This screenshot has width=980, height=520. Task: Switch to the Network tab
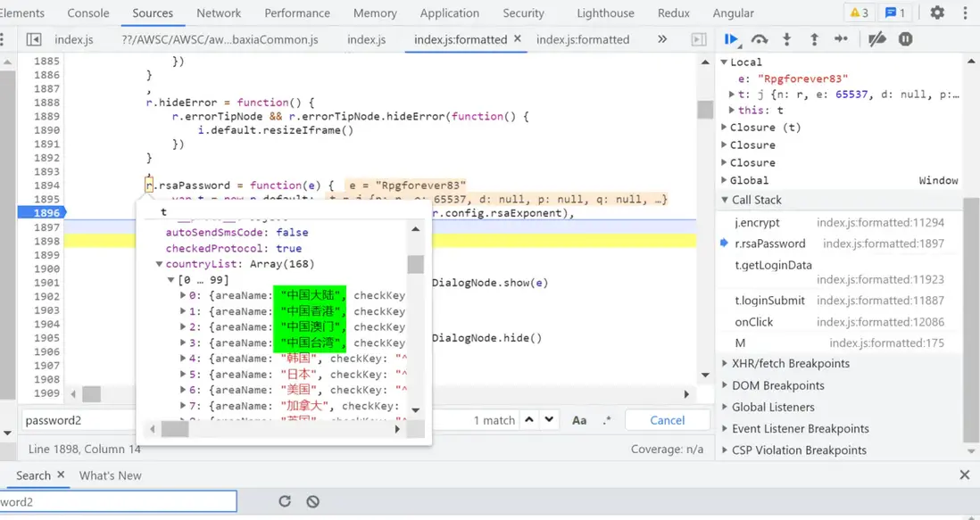coord(219,13)
